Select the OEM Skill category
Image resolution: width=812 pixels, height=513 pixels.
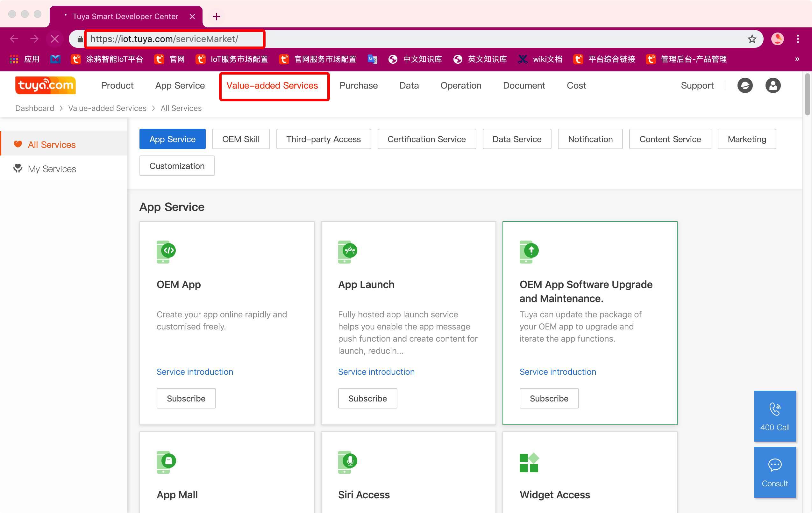click(241, 139)
